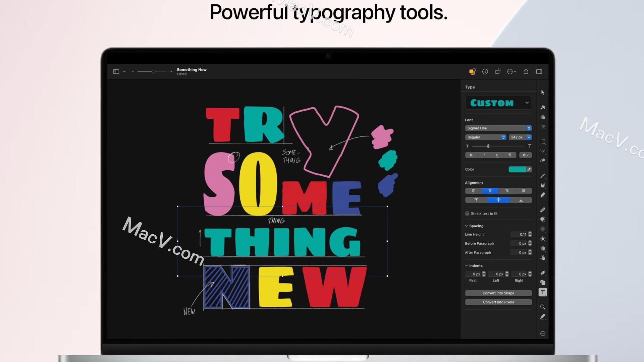Enable Shrink text to fit
This screenshot has width=644, height=362.
pos(467,214)
